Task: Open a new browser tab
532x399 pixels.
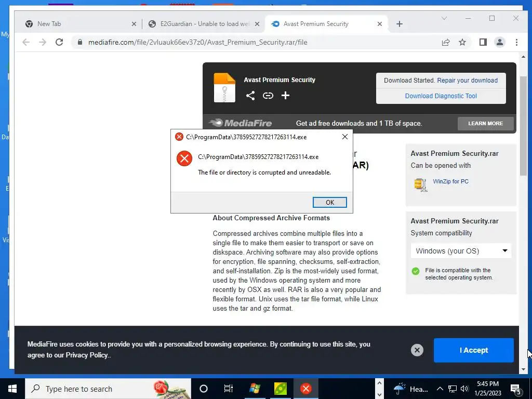Action: pos(400,24)
